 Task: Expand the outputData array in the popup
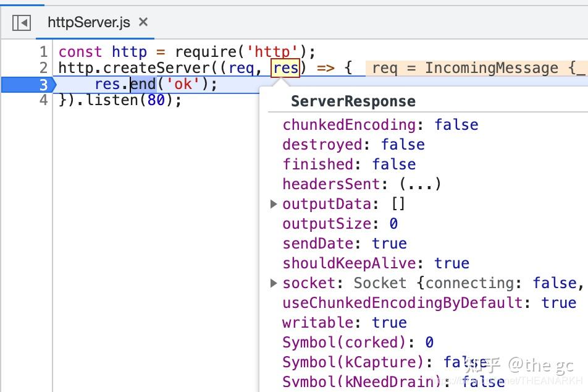274,203
